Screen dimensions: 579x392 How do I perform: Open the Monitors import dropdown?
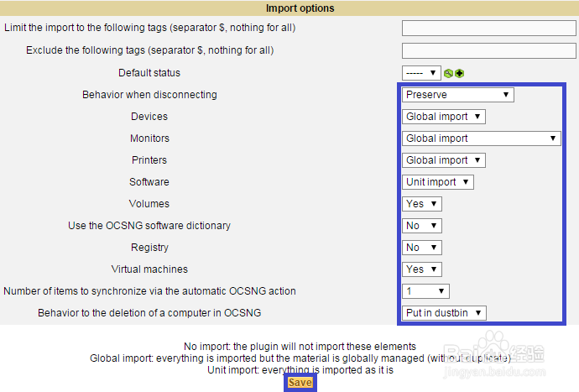(x=481, y=139)
